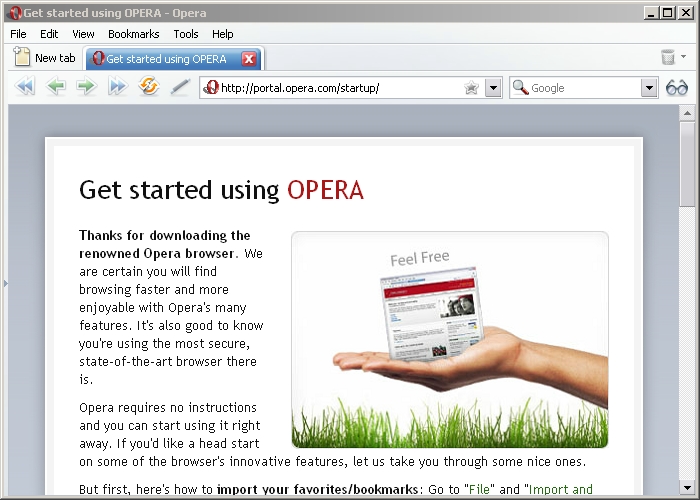Maximize the Opera window

coord(668,13)
